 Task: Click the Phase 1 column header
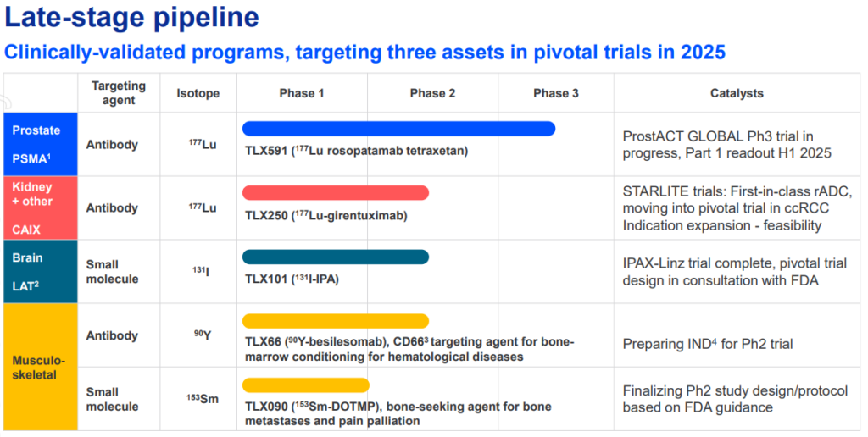(302, 93)
